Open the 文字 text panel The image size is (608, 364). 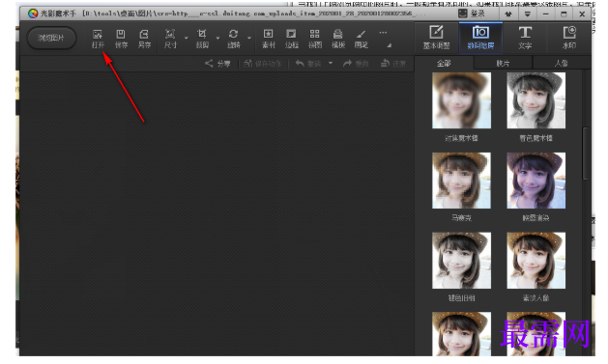point(525,38)
